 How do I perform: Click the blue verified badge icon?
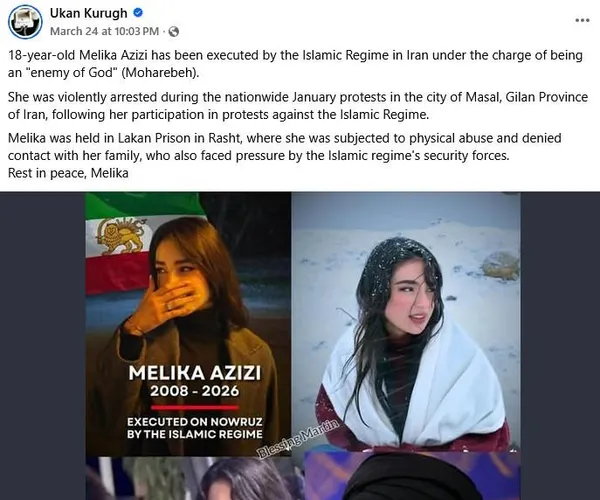tap(138, 13)
